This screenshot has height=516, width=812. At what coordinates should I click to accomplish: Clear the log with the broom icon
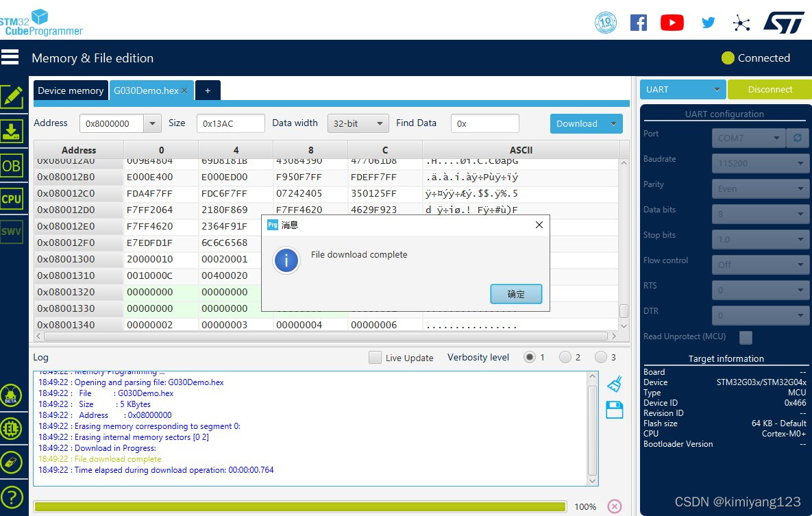pos(614,384)
